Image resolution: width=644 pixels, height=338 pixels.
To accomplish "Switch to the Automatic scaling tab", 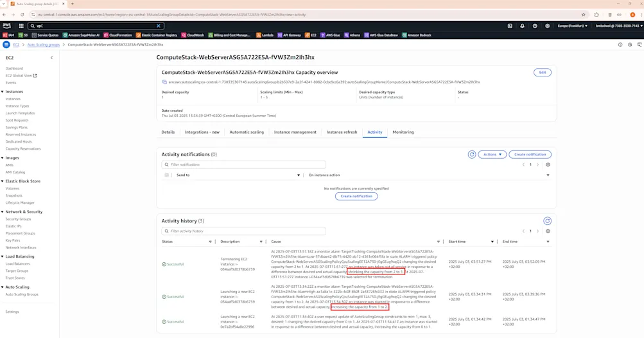I will 247,132.
